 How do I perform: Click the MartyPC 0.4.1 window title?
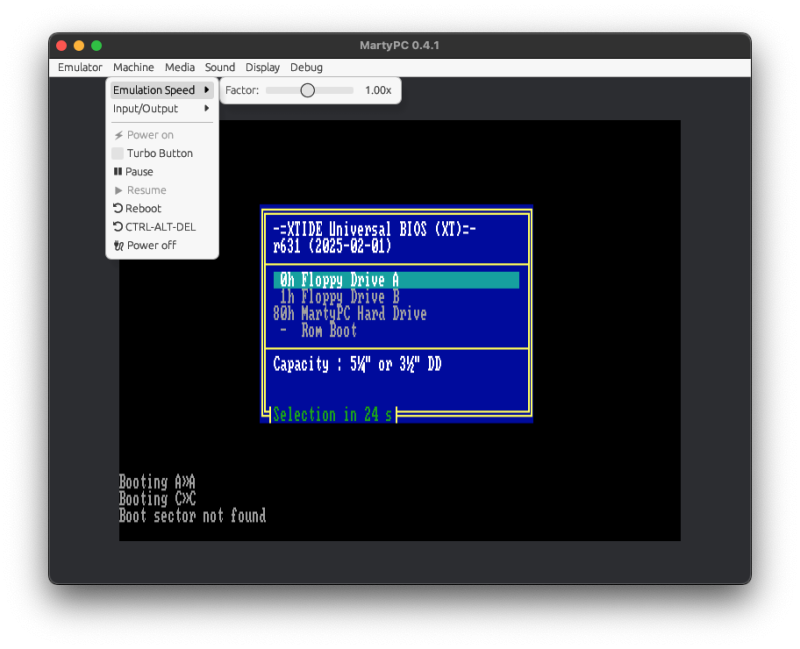point(399,45)
